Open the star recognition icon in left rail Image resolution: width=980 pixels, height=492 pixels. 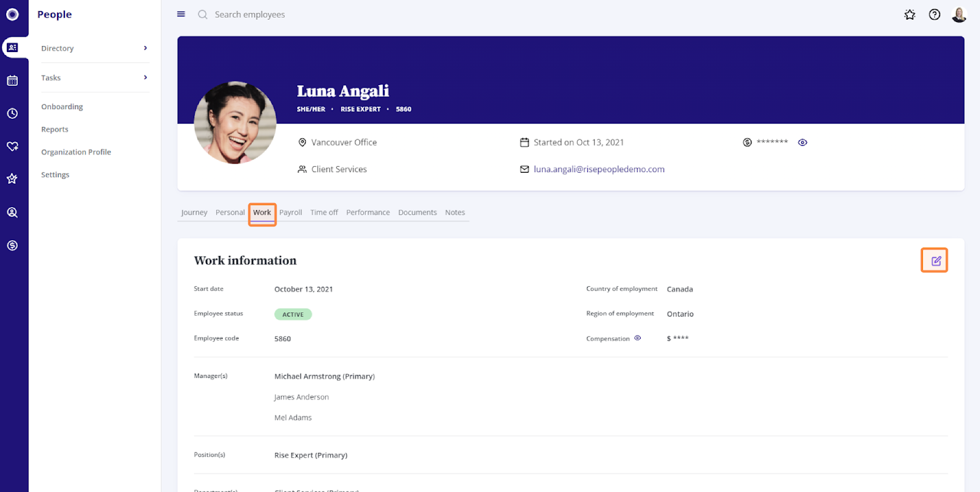click(x=12, y=179)
